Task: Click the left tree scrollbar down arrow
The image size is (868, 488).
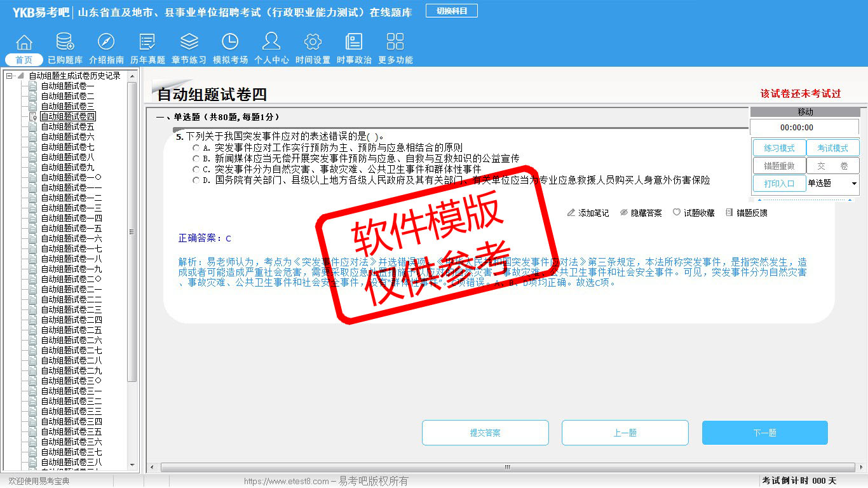Action: coord(132,465)
